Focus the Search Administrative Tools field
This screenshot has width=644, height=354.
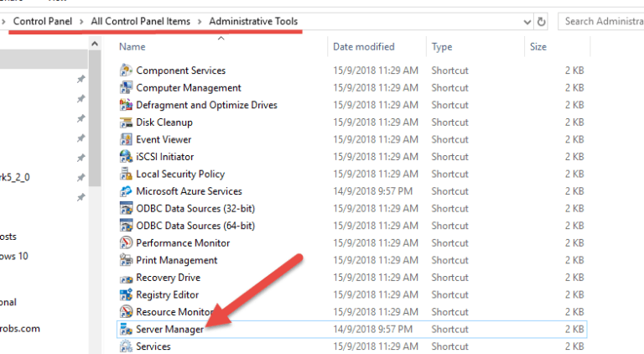click(601, 21)
